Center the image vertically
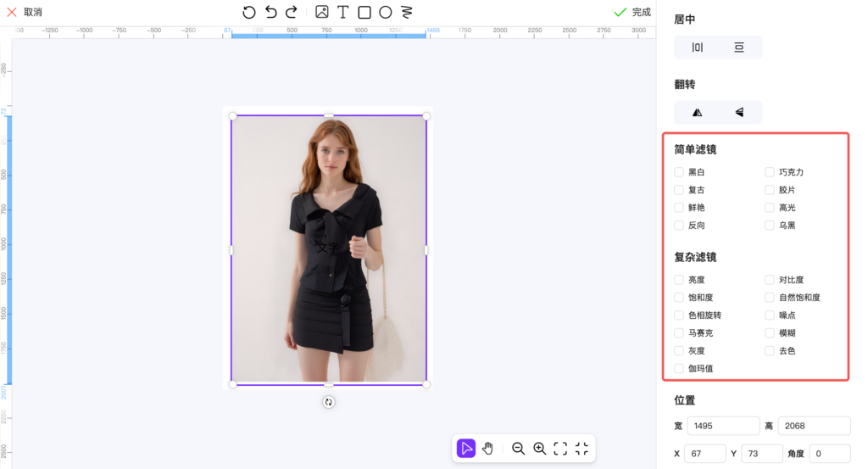Image resolution: width=868 pixels, height=469 pixels. click(x=739, y=47)
